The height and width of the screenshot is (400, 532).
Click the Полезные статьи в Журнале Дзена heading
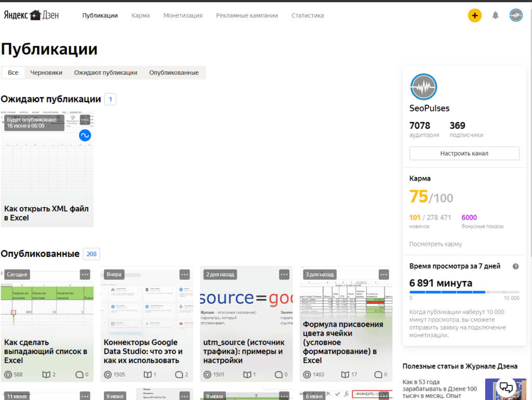(x=460, y=366)
